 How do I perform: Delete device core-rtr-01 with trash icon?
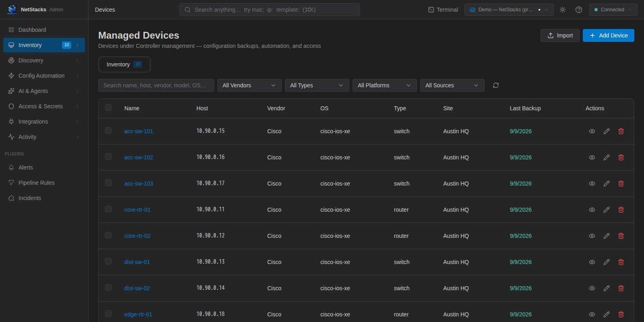coord(621,210)
